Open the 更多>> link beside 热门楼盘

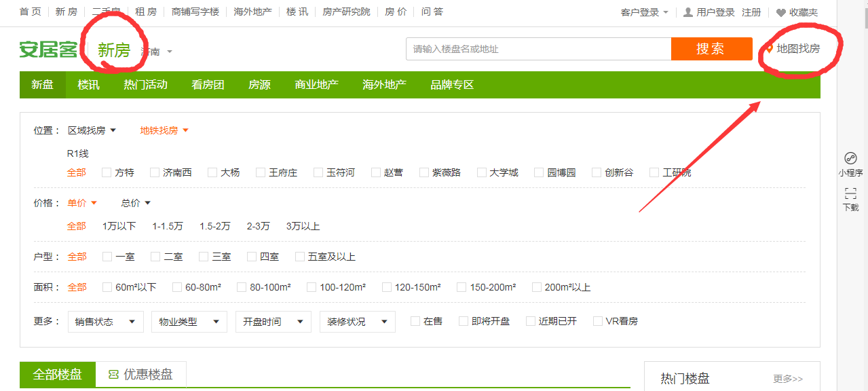point(788,378)
